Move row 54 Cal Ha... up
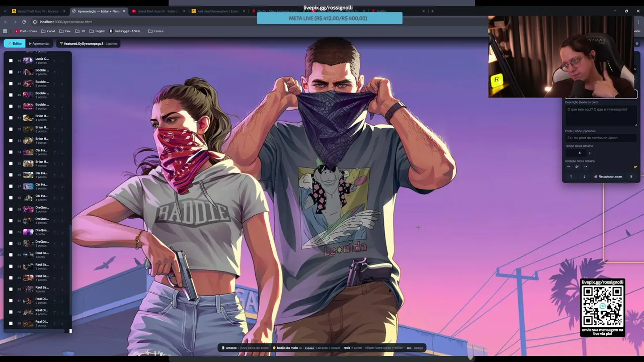The width and height of the screenshot is (644, 362). pos(56,152)
